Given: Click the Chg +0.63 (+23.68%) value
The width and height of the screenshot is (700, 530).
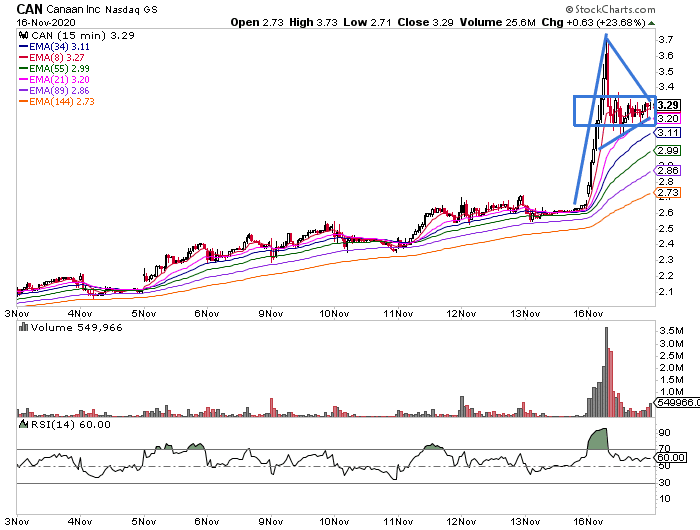Looking at the screenshot, I should click(593, 22).
